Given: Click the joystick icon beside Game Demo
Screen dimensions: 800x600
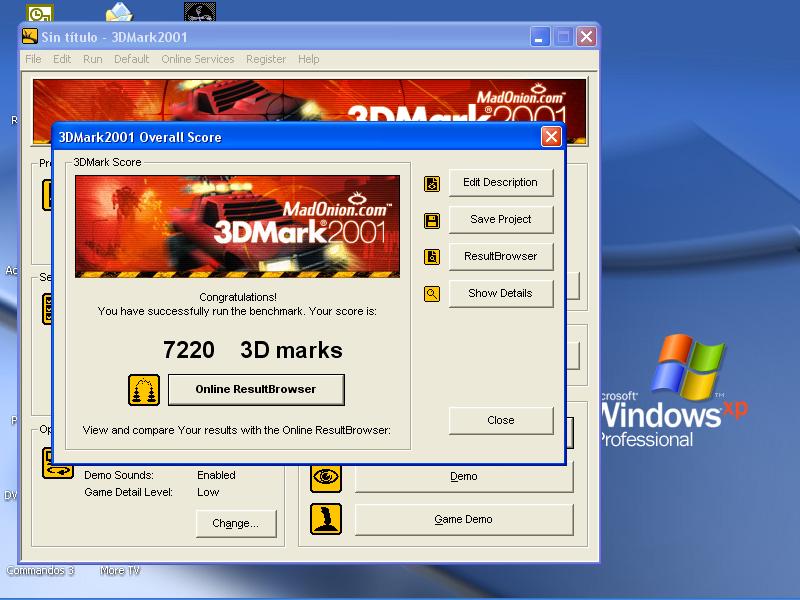Looking at the screenshot, I should coord(326,519).
